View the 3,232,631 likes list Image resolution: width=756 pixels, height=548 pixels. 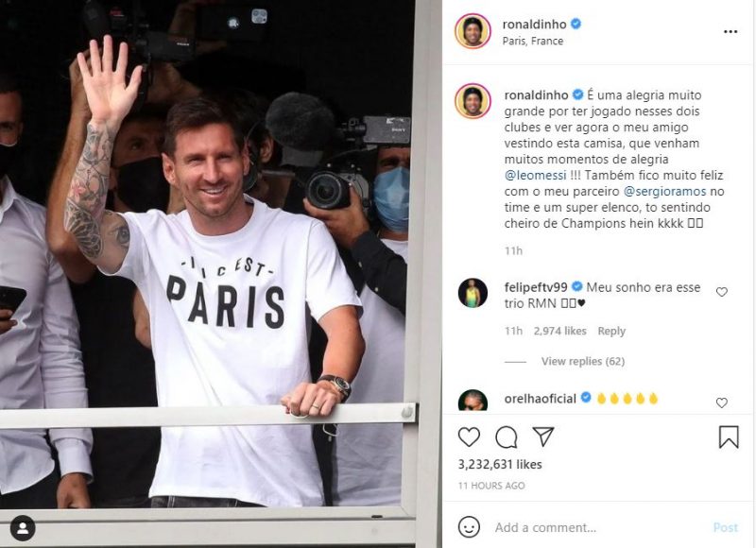pos(500,464)
